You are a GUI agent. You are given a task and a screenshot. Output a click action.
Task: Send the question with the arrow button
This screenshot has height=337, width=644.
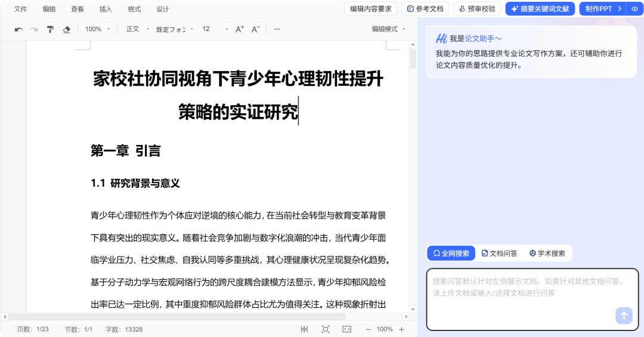(x=624, y=316)
